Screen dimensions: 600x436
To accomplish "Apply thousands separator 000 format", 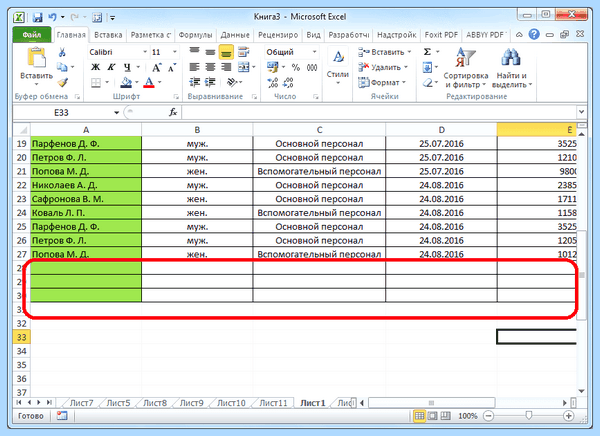I will [x=312, y=68].
